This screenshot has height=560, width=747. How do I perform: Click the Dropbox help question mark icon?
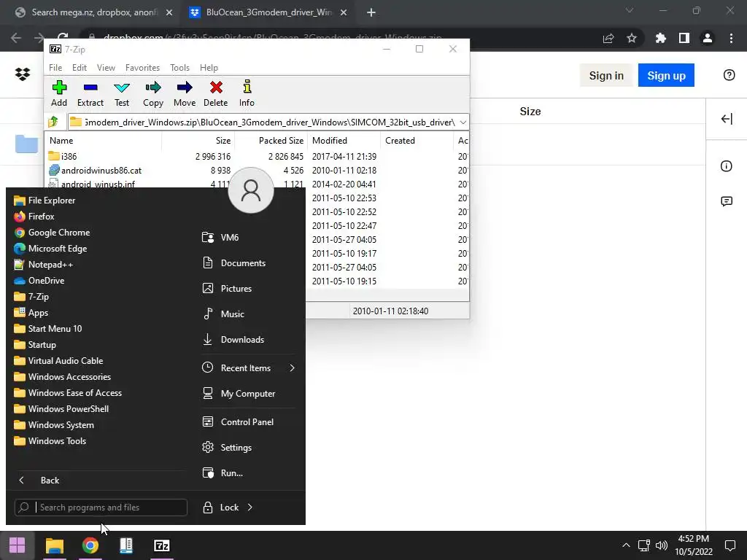coord(729,75)
